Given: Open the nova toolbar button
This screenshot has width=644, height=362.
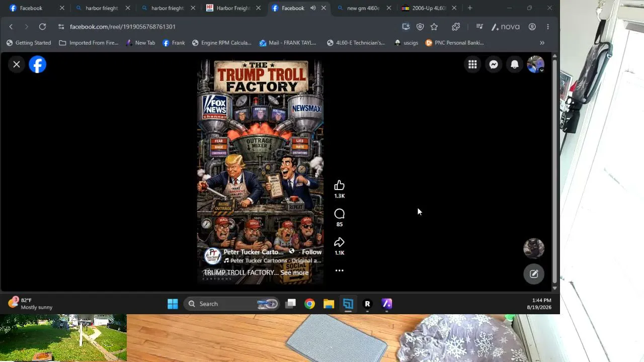Looking at the screenshot, I should [x=506, y=27].
